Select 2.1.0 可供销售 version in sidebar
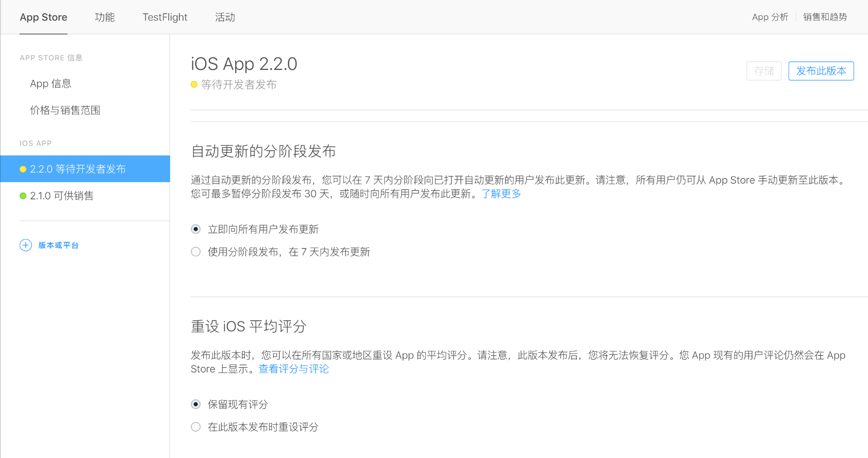 [62, 196]
